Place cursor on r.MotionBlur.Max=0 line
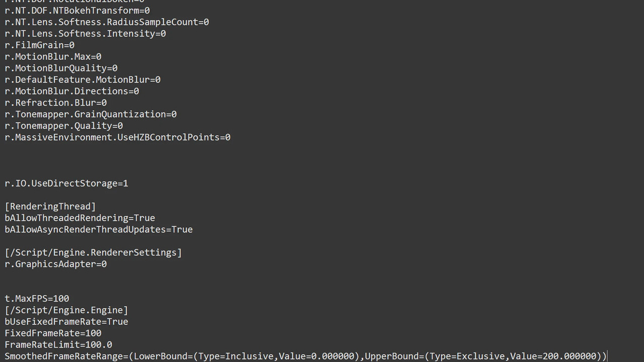The width and height of the screenshot is (644, 362). 53,57
